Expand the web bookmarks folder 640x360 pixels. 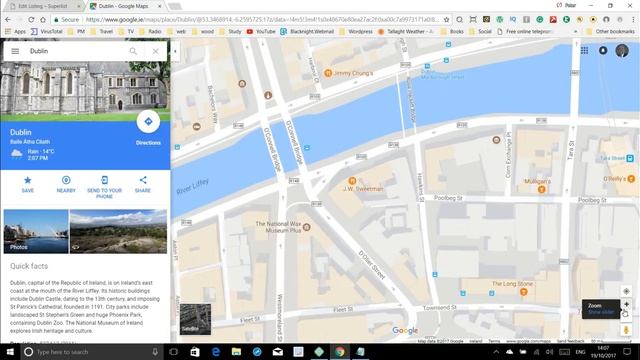click(x=176, y=31)
